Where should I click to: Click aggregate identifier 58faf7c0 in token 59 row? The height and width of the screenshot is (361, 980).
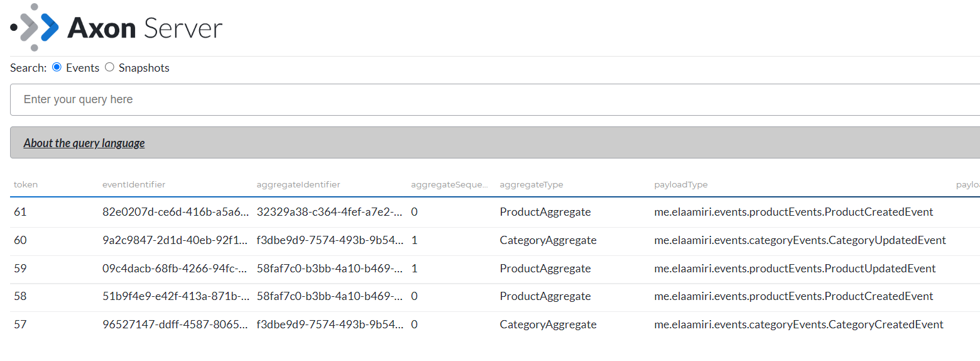click(x=330, y=269)
